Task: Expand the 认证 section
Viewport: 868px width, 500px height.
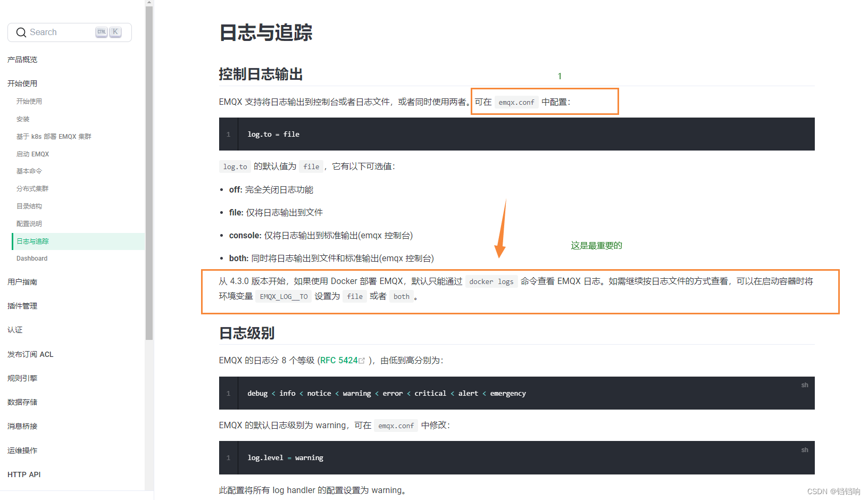Action: pos(15,330)
